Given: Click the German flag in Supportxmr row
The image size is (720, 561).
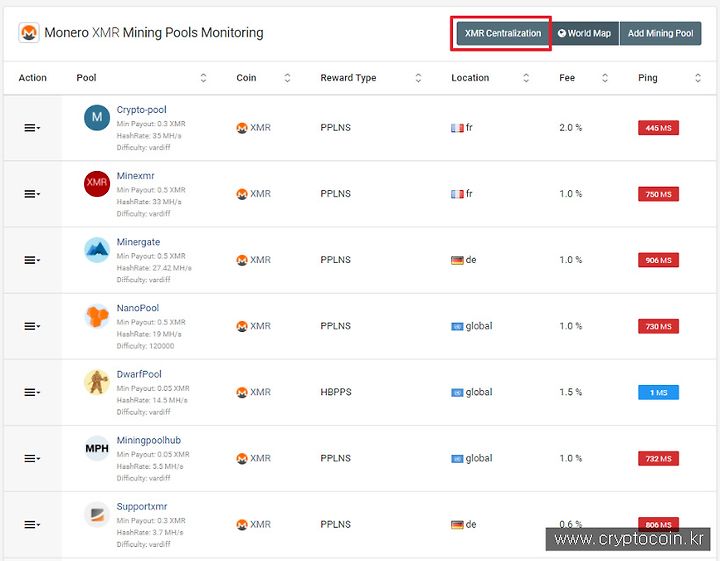Looking at the screenshot, I should pos(457,525).
